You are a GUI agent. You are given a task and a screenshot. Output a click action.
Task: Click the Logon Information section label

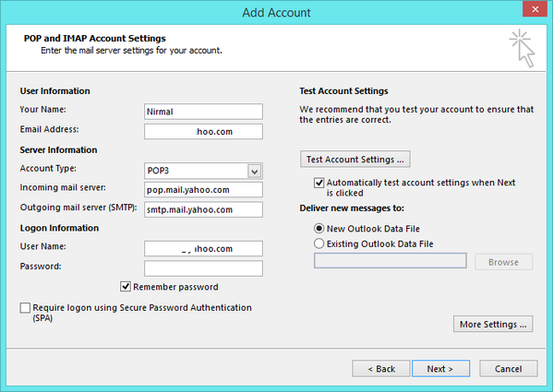coord(59,228)
